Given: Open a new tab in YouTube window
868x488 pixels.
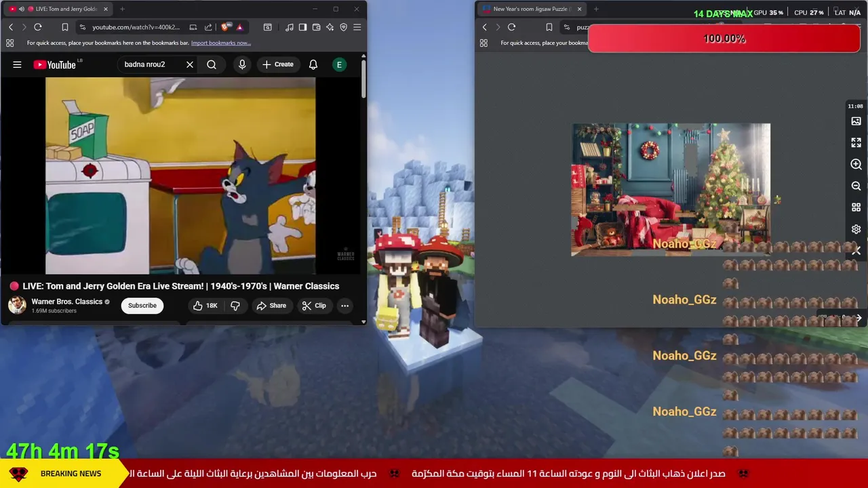Looking at the screenshot, I should click(x=122, y=9).
